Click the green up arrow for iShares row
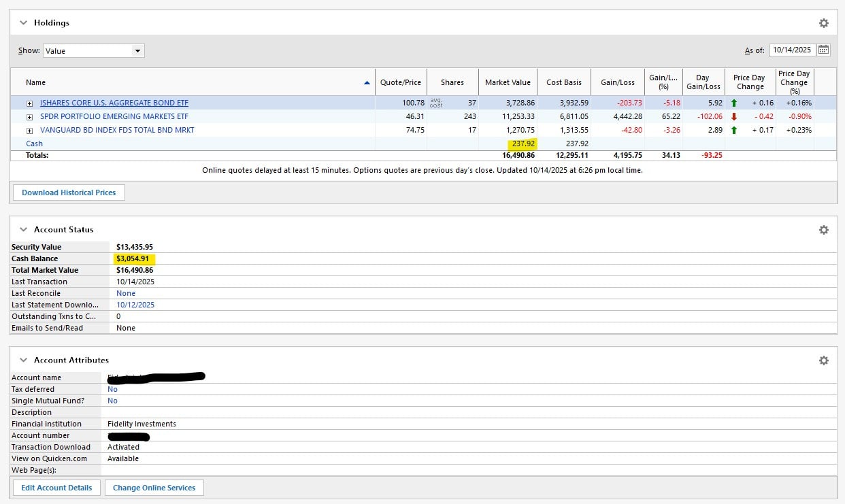Screen dimensions: 845x504 pyautogui.click(x=734, y=103)
